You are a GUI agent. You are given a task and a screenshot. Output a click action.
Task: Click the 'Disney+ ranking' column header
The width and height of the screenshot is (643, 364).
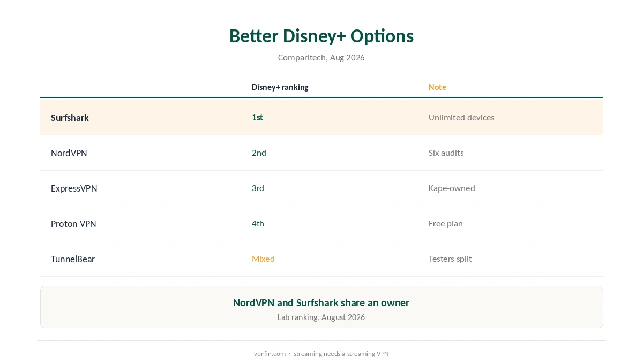point(280,87)
